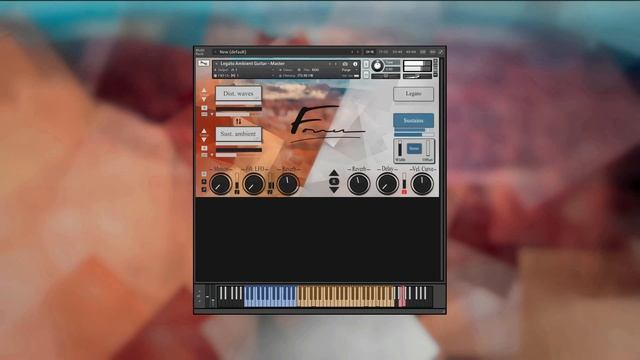Screen dimensions: 640x360
Task: Toggle small square button under Sust. ambient arrows
Action: click(x=204, y=148)
